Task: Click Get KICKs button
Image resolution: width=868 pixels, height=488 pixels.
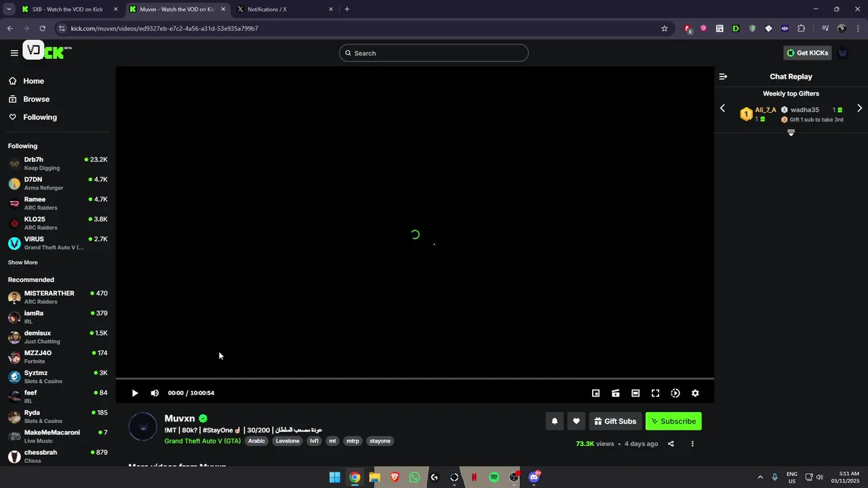Action: pyautogui.click(x=808, y=53)
